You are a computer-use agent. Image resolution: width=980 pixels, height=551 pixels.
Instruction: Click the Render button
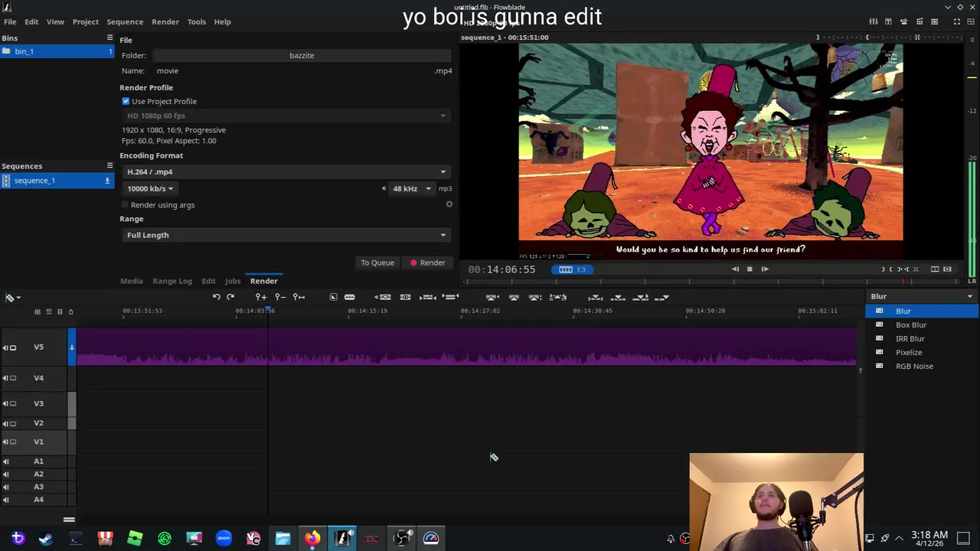[427, 262]
